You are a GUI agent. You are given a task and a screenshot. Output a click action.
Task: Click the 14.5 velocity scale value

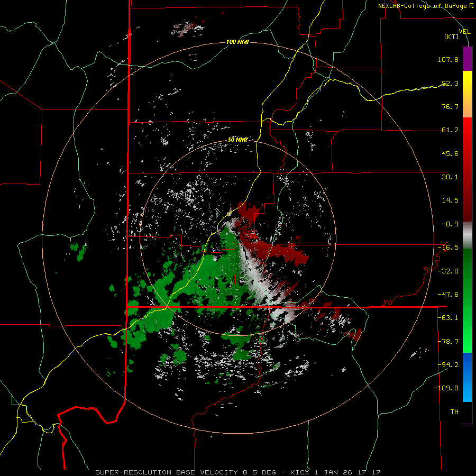point(450,200)
